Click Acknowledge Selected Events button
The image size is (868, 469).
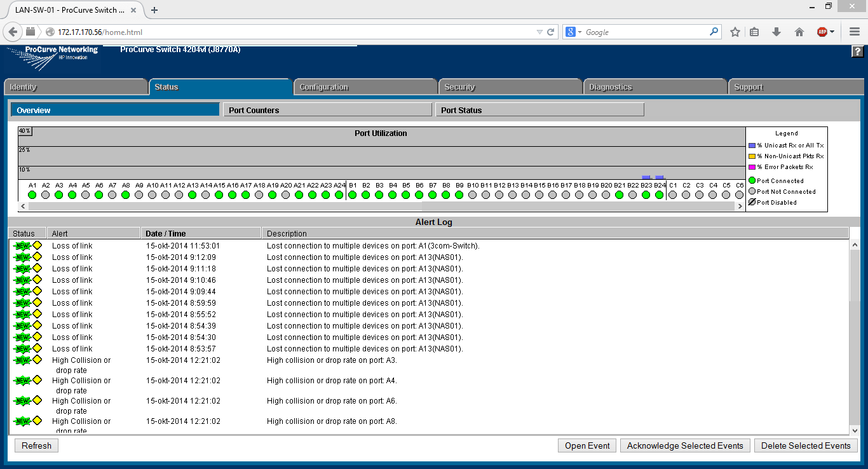pyautogui.click(x=685, y=445)
